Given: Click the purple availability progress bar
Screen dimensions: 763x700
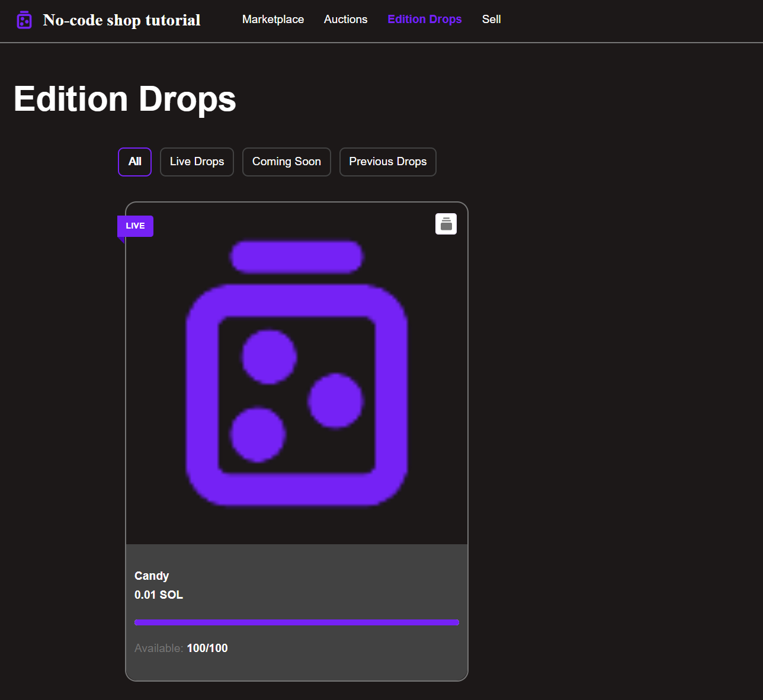Looking at the screenshot, I should coord(296,622).
